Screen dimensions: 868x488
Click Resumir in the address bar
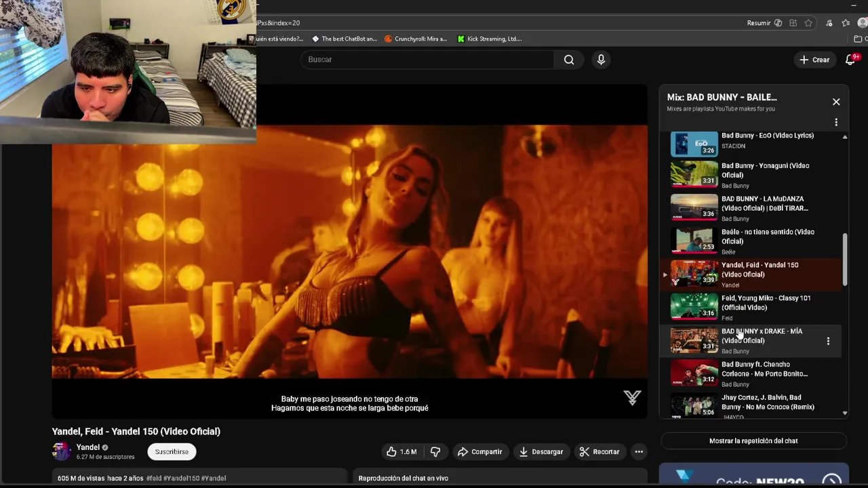tap(764, 23)
